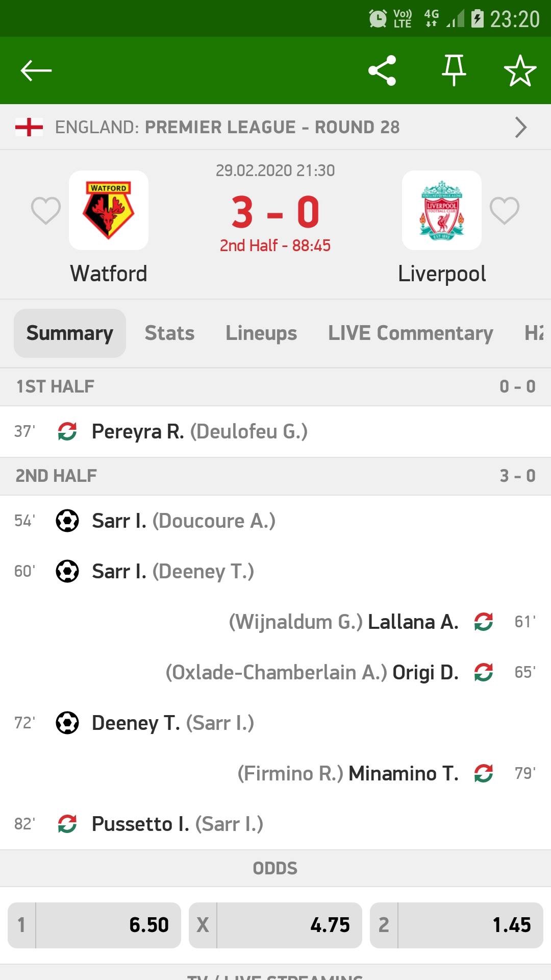
Task: Pin this match with the pin icon
Action: [454, 70]
